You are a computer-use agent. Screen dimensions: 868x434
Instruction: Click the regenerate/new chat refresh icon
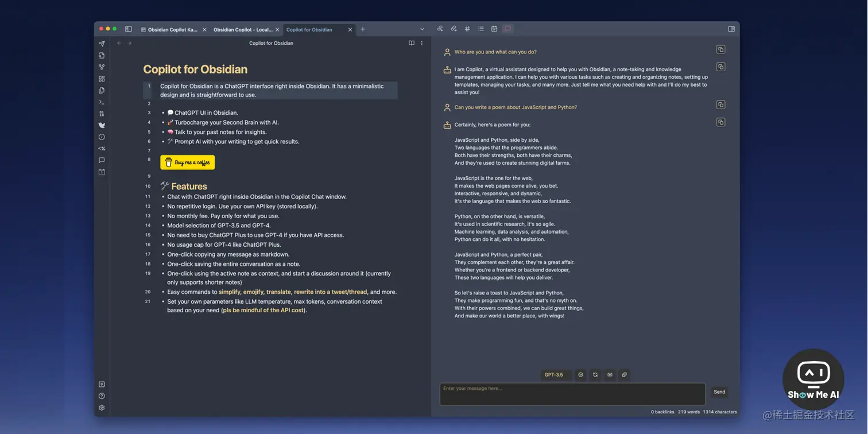(x=595, y=375)
